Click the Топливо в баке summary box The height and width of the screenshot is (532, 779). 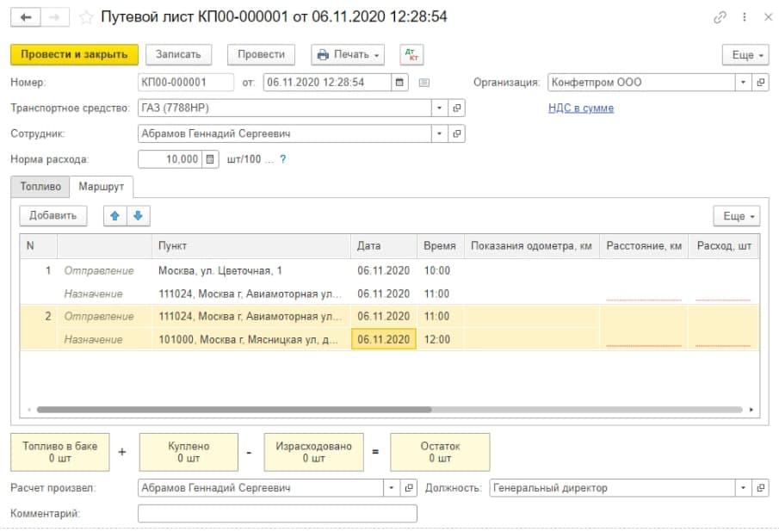60,452
